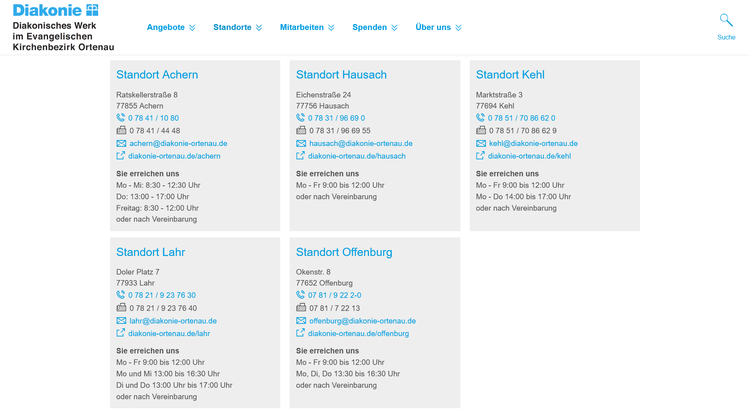Open the Standort Lahr heading link

(150, 252)
